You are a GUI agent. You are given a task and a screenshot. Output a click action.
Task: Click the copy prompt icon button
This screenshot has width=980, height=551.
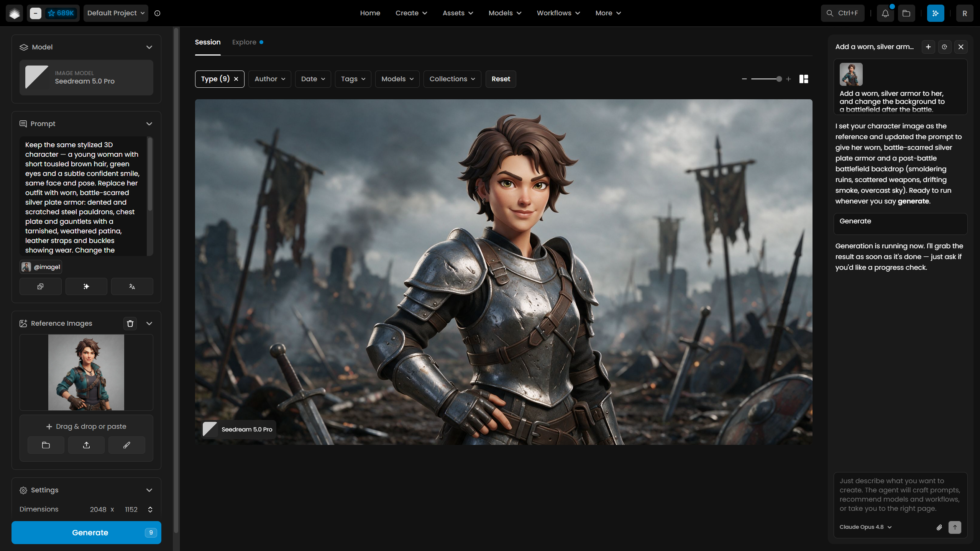coord(40,286)
